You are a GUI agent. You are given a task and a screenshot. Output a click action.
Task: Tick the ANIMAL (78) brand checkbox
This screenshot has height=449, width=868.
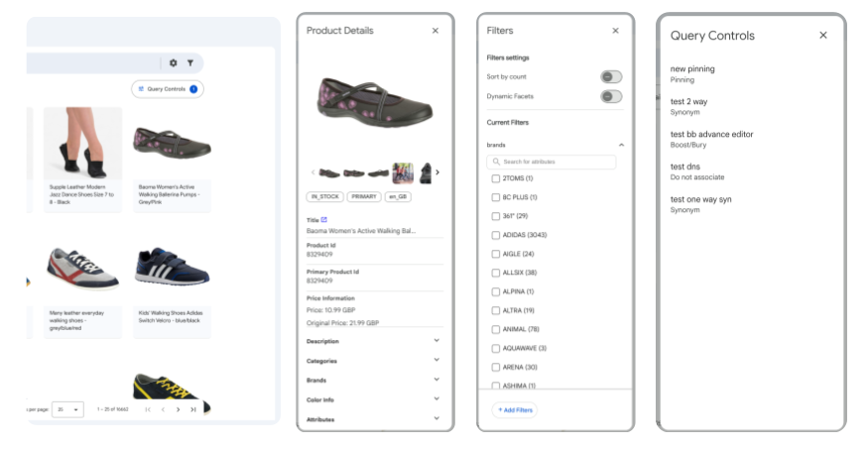click(x=496, y=329)
